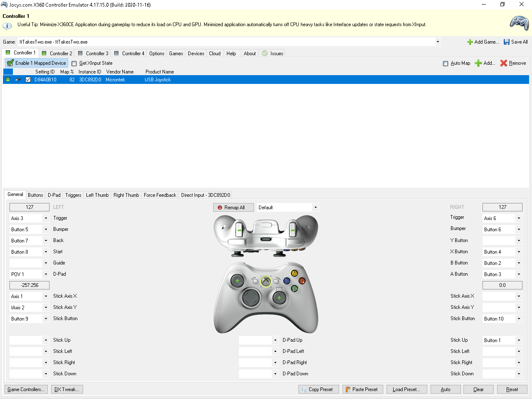Click the joystick device icon in D84A0B10 row
532x399 pixels.
18,80
